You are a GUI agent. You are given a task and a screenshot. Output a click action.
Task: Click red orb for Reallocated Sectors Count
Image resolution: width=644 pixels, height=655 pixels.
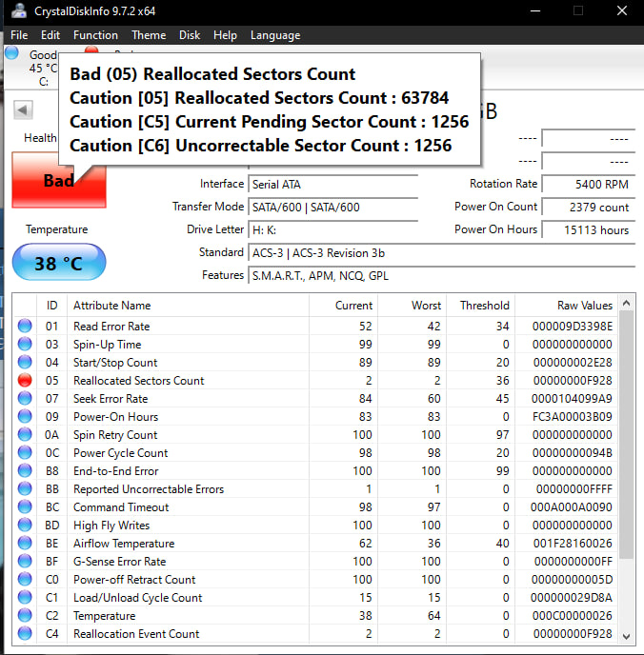tap(25, 380)
